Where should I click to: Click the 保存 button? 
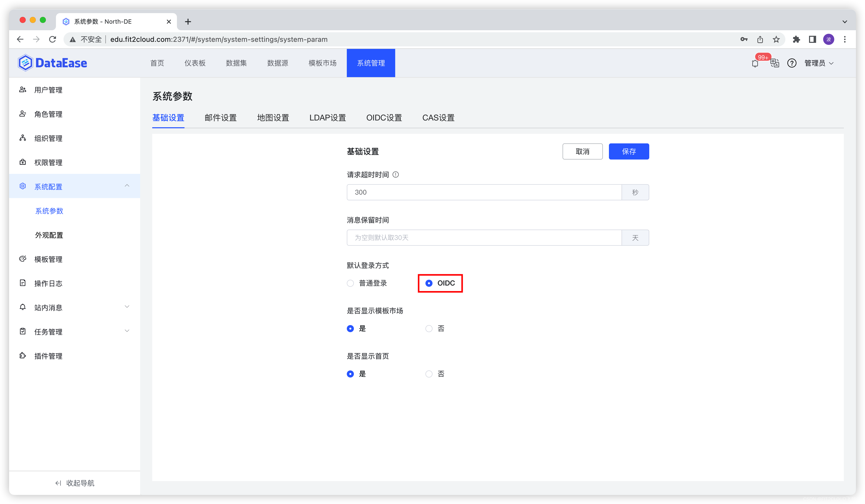pos(629,151)
